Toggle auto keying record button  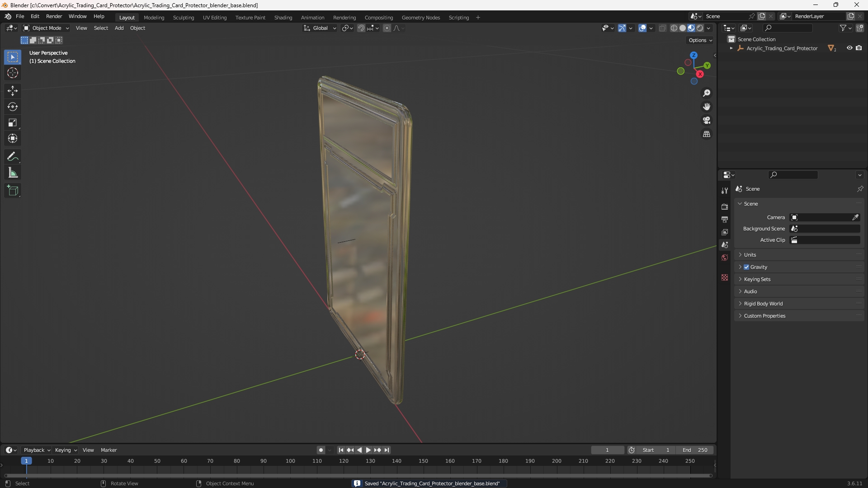click(321, 450)
